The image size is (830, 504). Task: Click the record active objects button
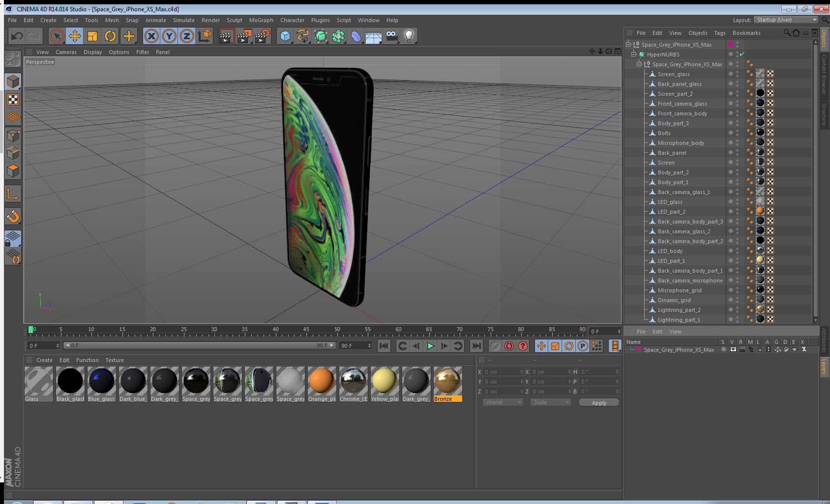pyautogui.click(x=495, y=346)
